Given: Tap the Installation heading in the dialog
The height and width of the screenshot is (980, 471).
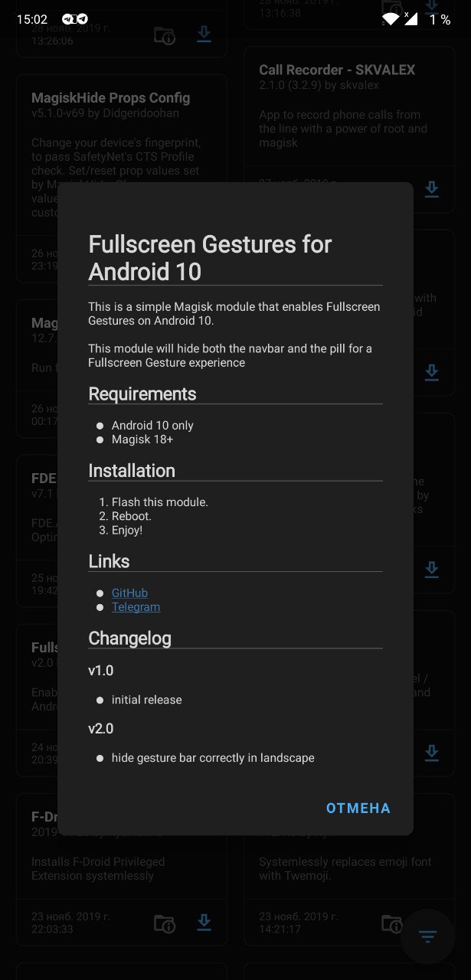Looking at the screenshot, I should (132, 471).
